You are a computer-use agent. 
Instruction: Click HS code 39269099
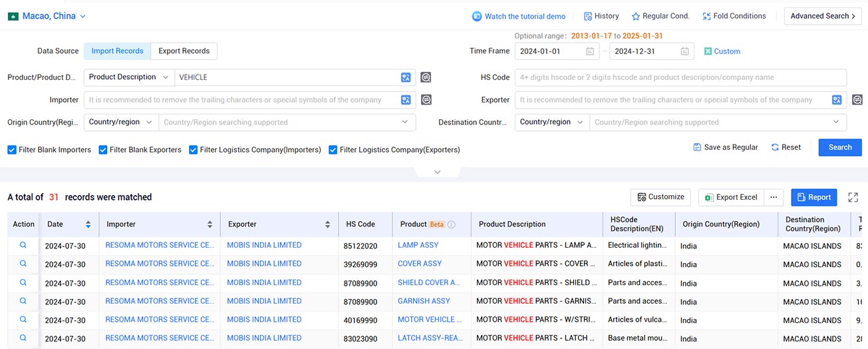[x=361, y=264]
